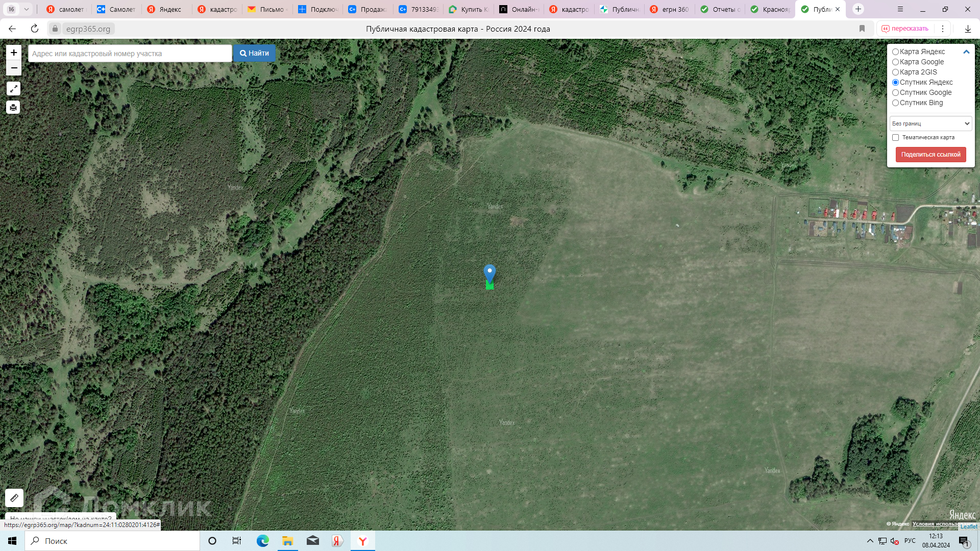The image size is (980, 551).
Task: Bookmark this page in address bar
Action: (862, 29)
